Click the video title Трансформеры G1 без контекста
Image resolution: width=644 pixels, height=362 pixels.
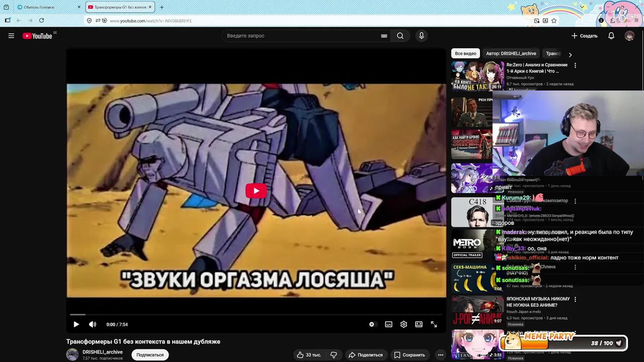tap(143, 341)
